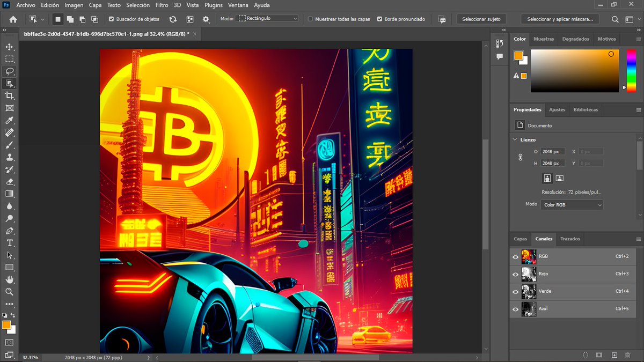Select the History Brush tool
This screenshot has width=644, height=362.
pos(10,169)
